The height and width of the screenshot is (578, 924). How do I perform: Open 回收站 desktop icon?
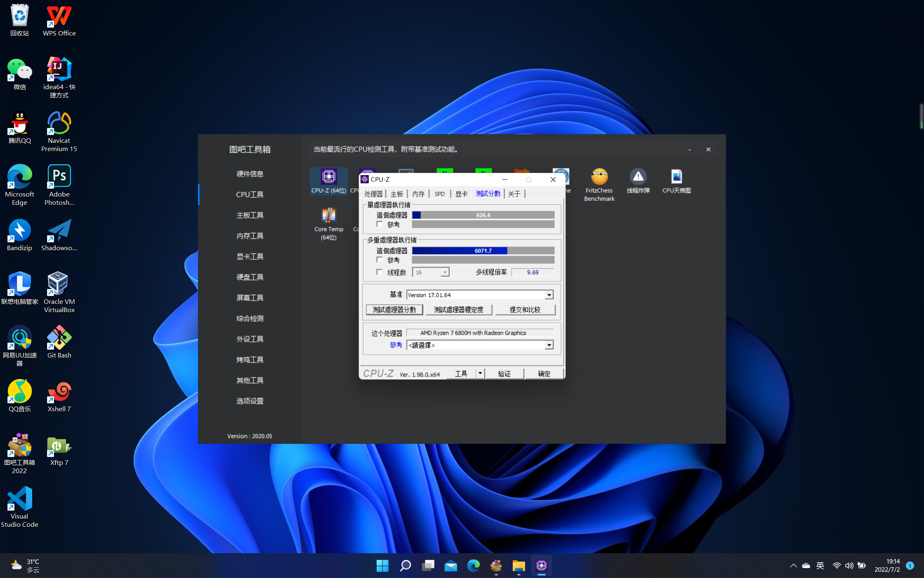(x=19, y=20)
